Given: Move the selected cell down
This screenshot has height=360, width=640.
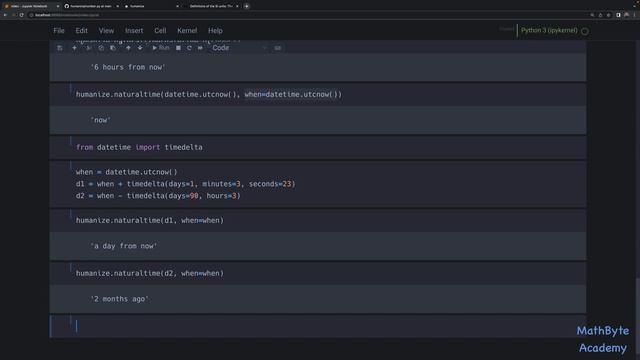Looking at the screenshot, I should click(x=140, y=48).
